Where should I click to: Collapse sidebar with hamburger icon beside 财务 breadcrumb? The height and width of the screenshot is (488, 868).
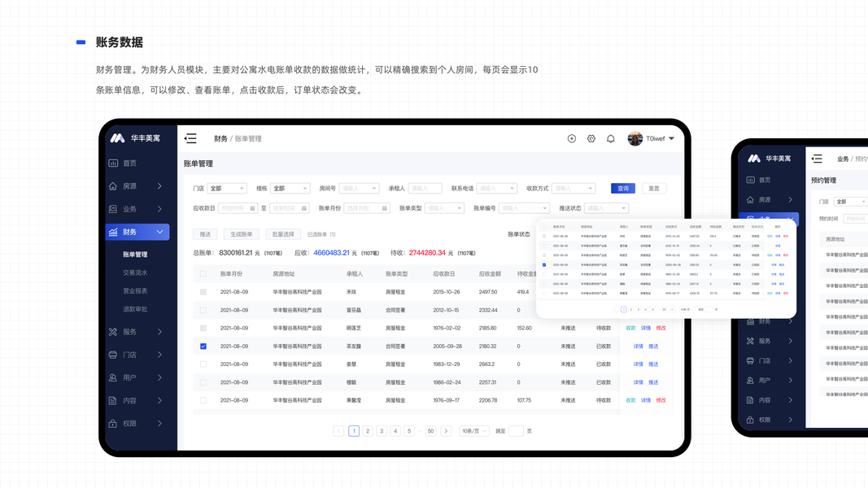190,138
